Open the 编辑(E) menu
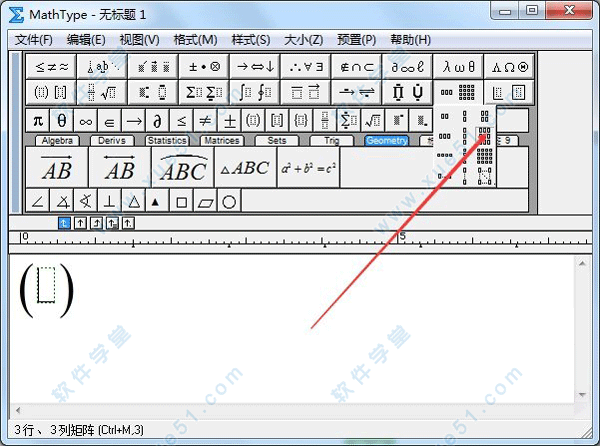The height and width of the screenshot is (446, 600). click(x=86, y=40)
